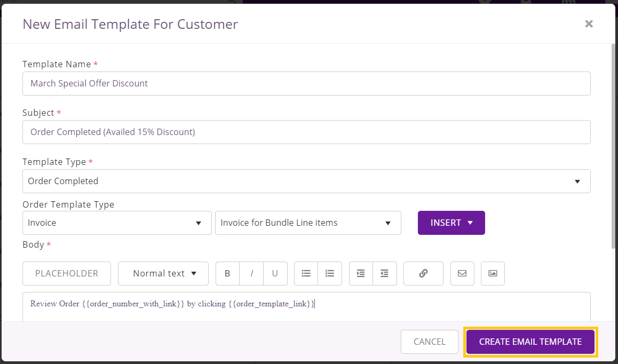Click the Template Name input field

[x=306, y=84]
